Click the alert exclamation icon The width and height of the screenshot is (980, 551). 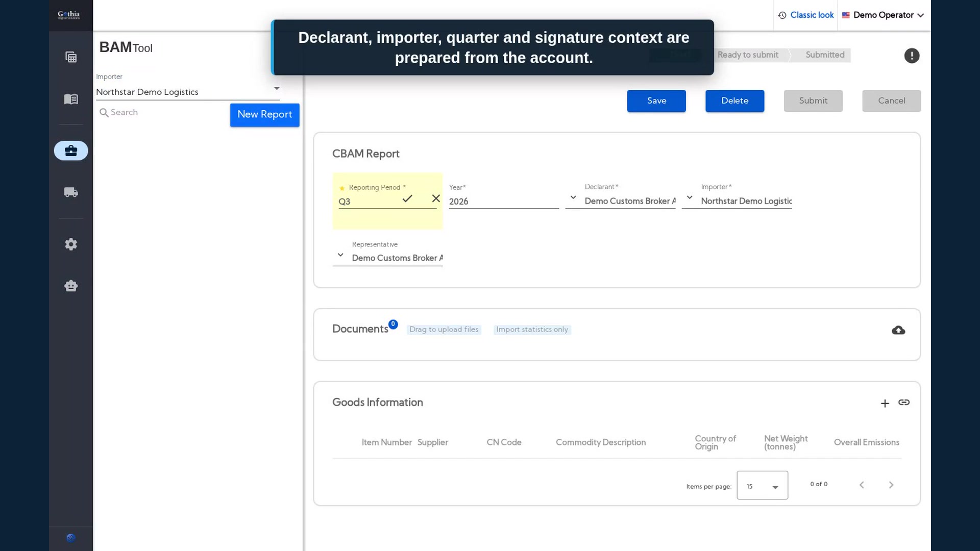(912, 56)
